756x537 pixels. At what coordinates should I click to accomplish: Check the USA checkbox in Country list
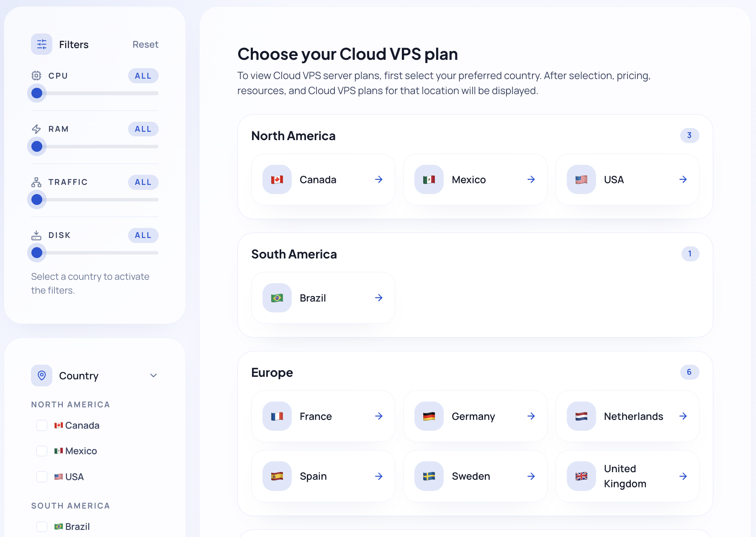point(42,477)
